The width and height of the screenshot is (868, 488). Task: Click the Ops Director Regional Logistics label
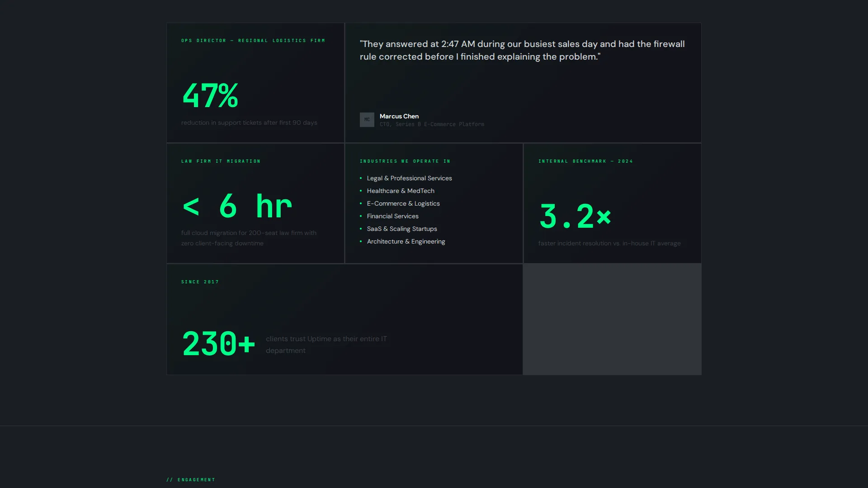tap(253, 41)
